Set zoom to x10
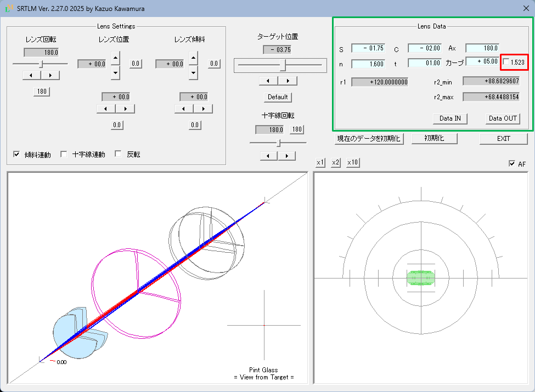The image size is (535, 392). tap(353, 163)
